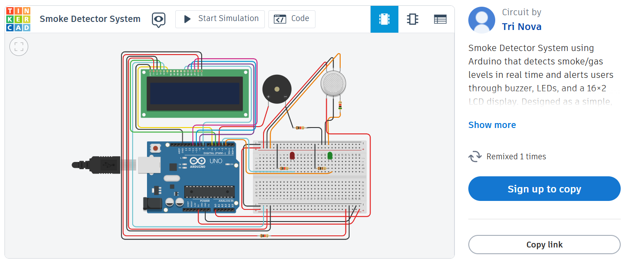Switch to the schematic view
Screen dimensions: 644x260
(412, 19)
